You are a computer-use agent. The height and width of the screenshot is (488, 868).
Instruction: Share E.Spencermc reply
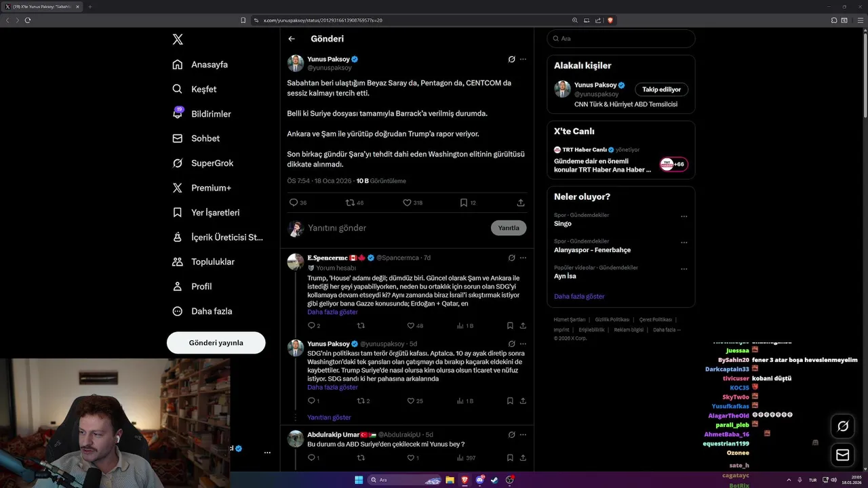pos(523,326)
